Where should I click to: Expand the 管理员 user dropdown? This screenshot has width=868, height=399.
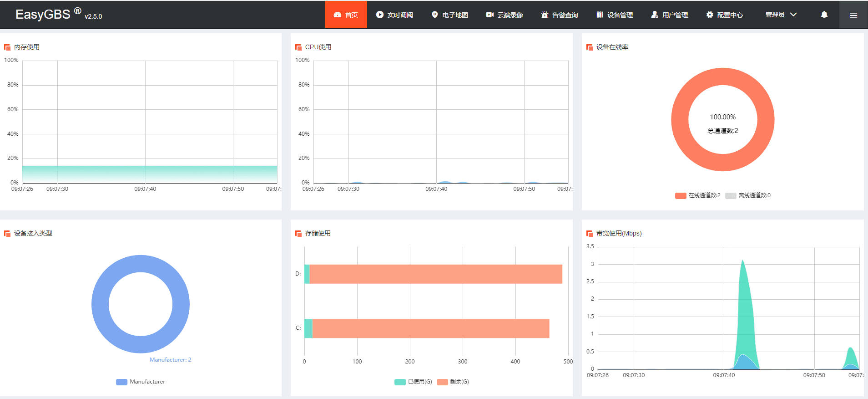coord(781,15)
